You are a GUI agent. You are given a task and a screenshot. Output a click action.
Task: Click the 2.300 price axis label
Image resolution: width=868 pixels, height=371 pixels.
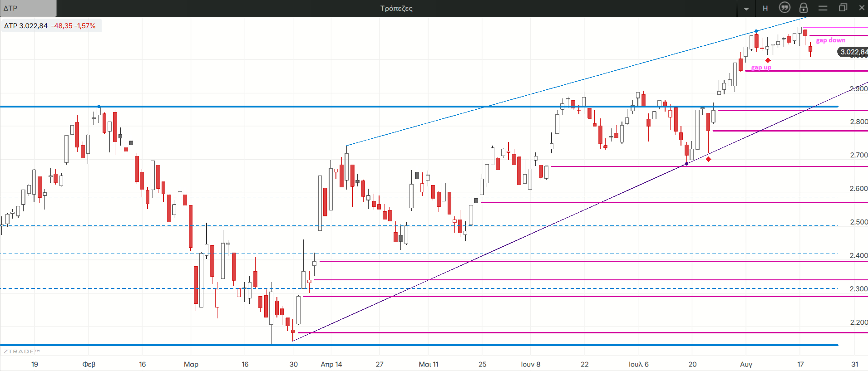click(x=859, y=289)
